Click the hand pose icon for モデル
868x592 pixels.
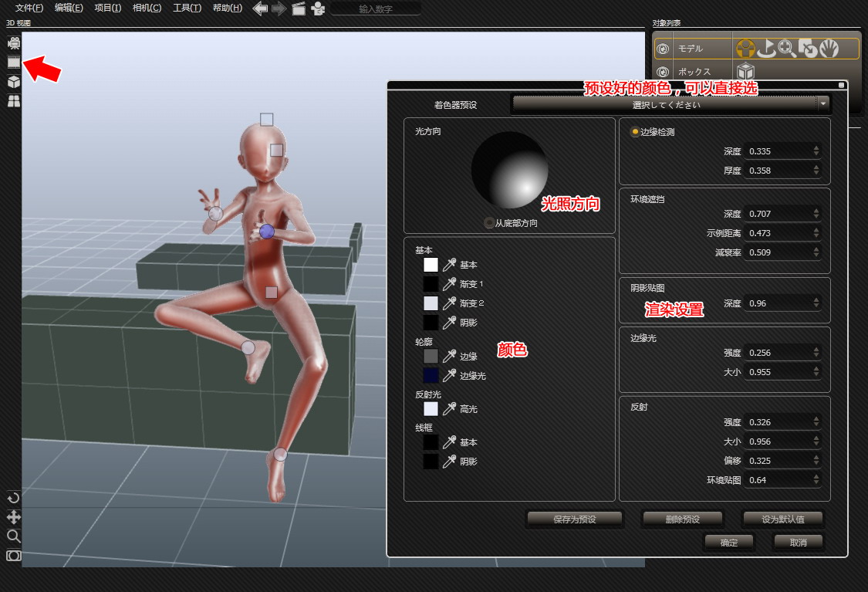[x=828, y=49]
